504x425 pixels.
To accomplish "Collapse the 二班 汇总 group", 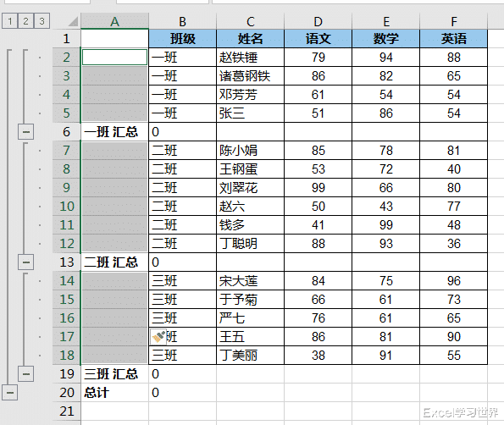I will (25, 262).
